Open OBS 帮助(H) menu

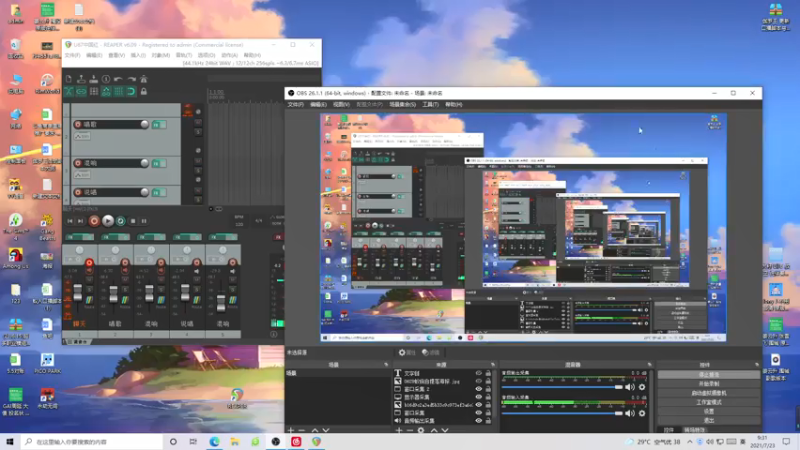coord(454,105)
